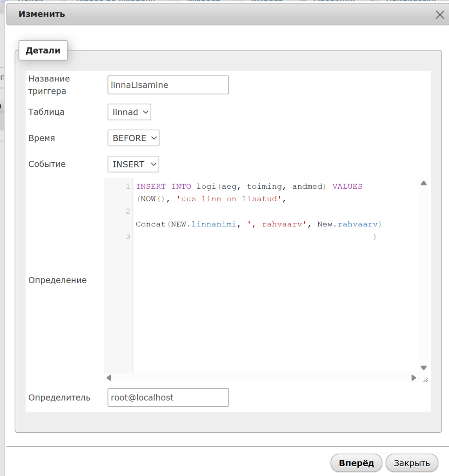Click the editor scroll up arrow
Screen dimensions: 449x476
pos(423,183)
